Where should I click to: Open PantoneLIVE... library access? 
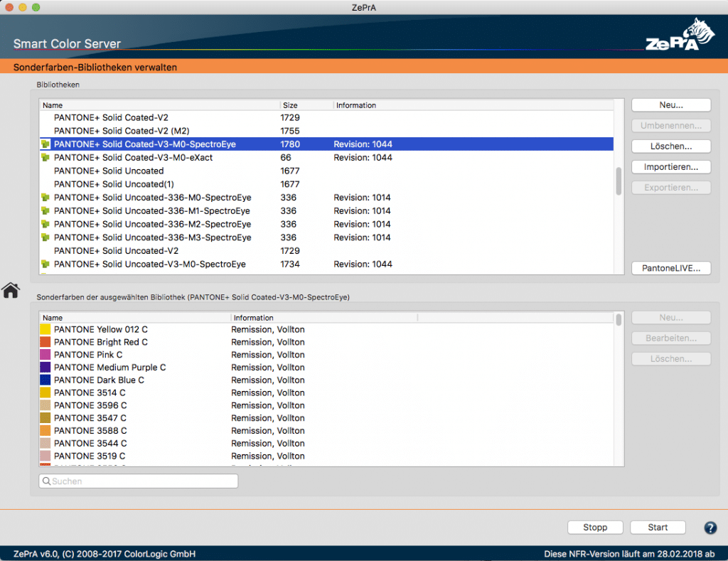(x=670, y=268)
